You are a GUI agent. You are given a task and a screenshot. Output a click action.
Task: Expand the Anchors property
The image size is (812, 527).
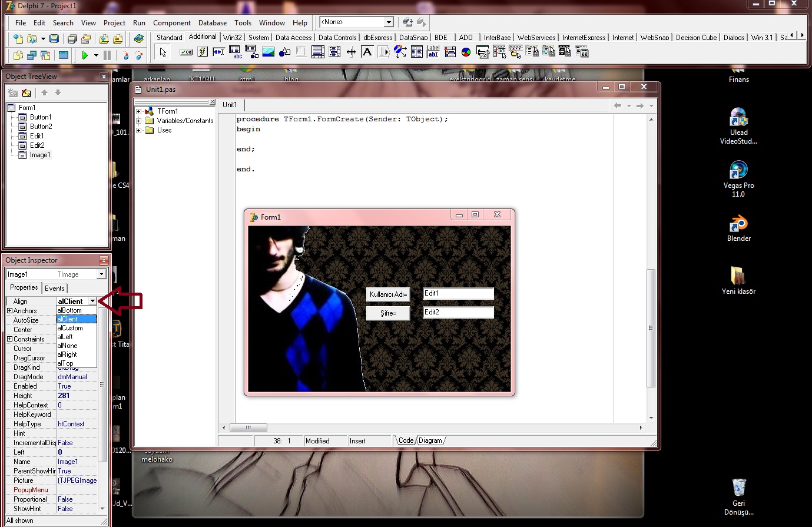[9, 311]
